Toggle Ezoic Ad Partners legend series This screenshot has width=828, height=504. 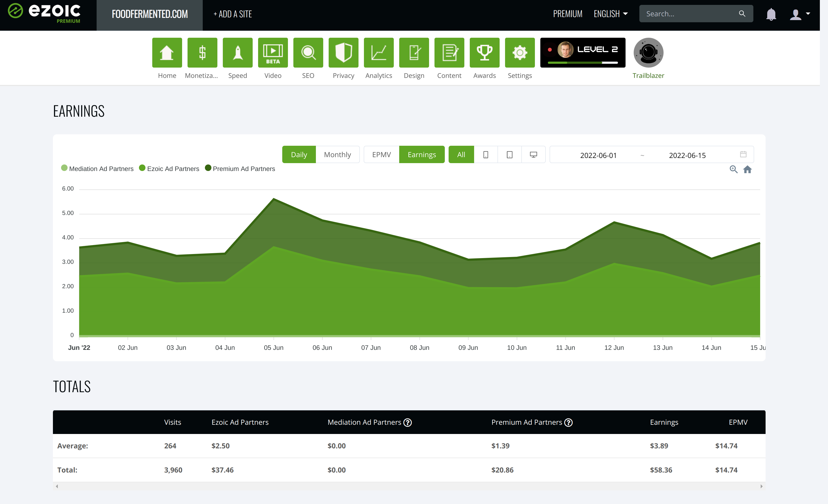click(169, 168)
